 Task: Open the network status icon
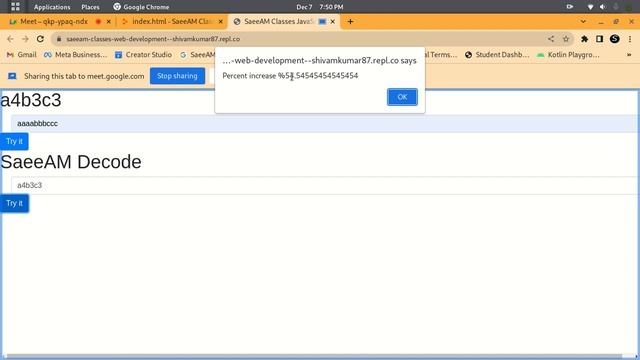590,7
